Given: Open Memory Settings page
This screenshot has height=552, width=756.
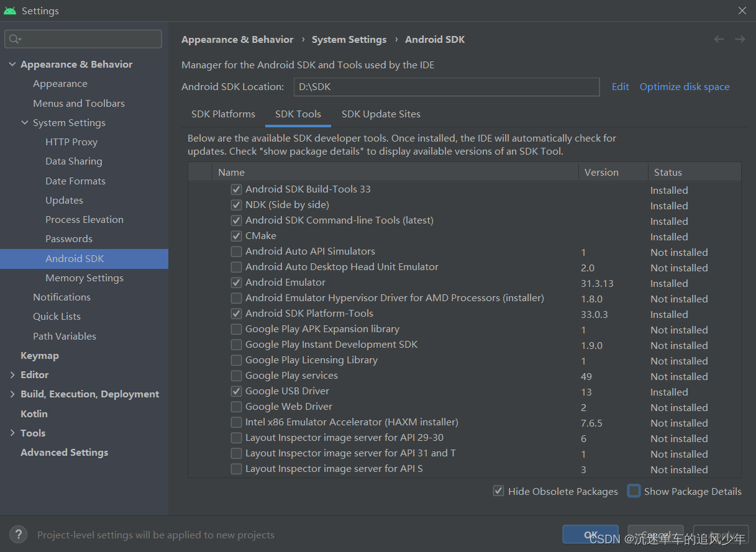Looking at the screenshot, I should coord(84,278).
